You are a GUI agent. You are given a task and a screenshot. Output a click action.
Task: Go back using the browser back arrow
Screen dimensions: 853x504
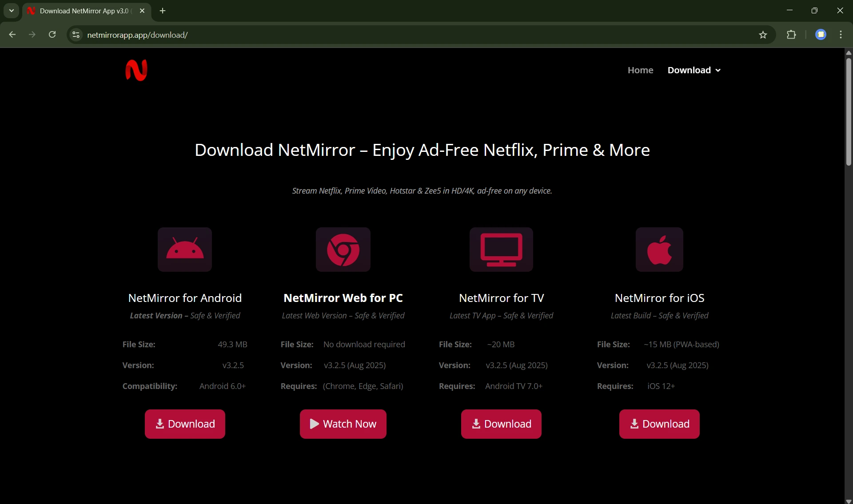12,35
